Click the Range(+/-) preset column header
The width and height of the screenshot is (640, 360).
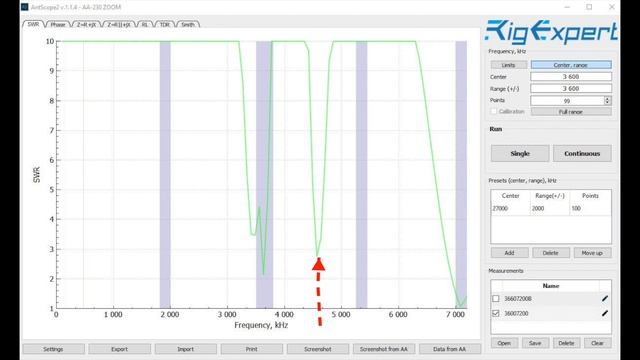pyautogui.click(x=550, y=196)
